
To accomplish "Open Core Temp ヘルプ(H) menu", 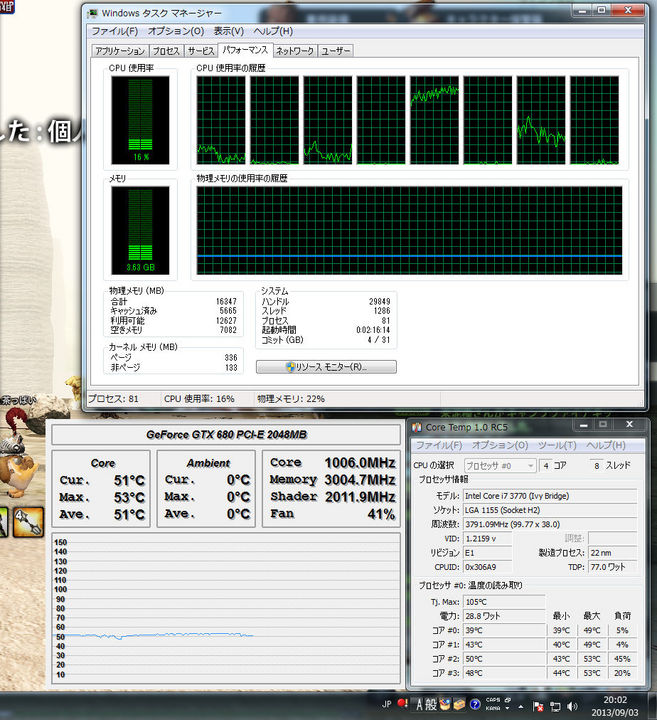I will pyautogui.click(x=606, y=445).
